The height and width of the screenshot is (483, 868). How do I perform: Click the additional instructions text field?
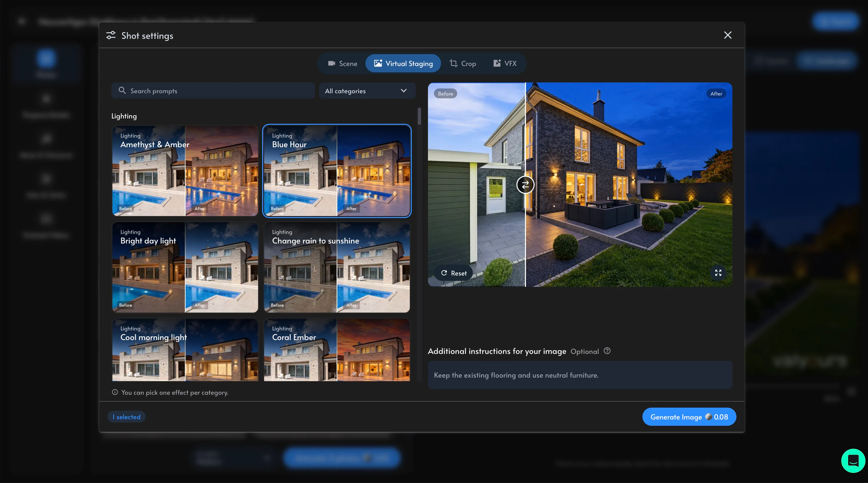[x=580, y=375]
